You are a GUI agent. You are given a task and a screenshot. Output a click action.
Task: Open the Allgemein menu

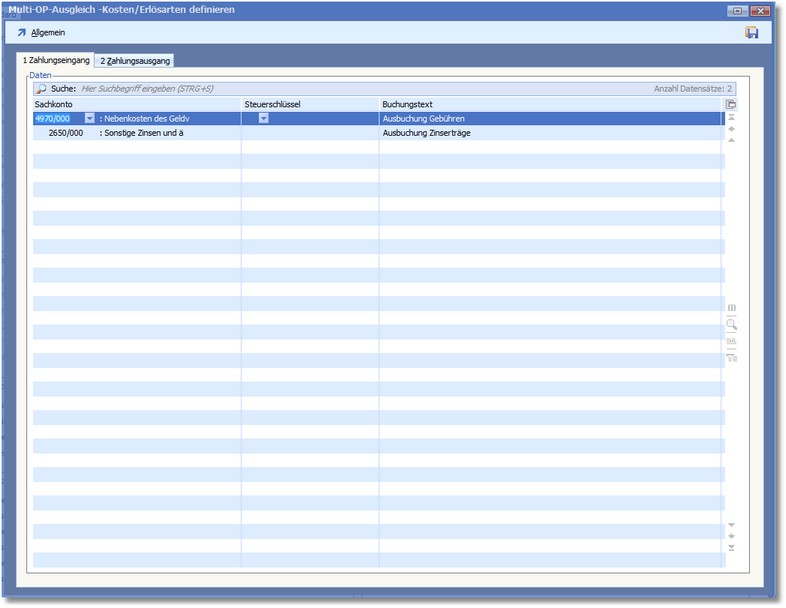(x=41, y=33)
